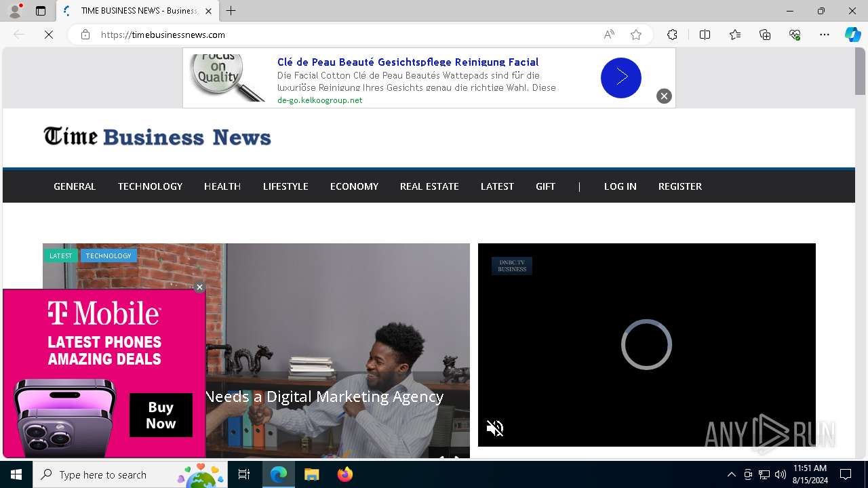
Task: Open the Digital Marketing Agency article
Action: (x=324, y=396)
